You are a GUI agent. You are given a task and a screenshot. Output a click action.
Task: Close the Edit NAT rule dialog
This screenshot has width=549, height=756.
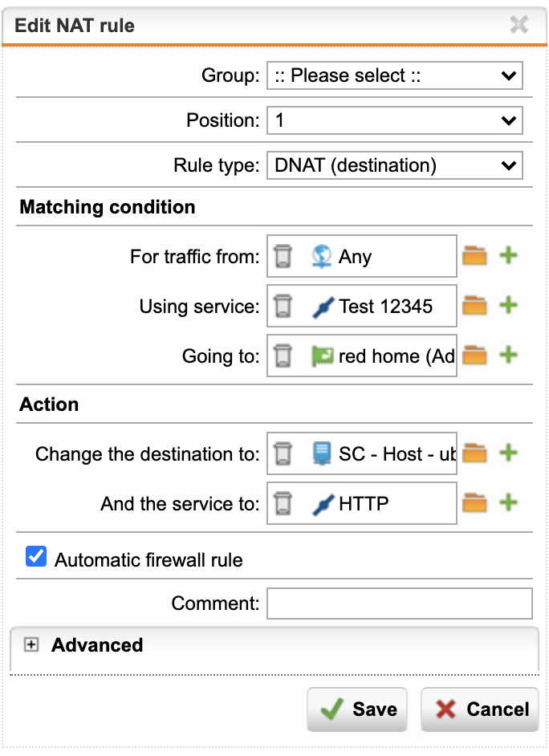coord(519,25)
